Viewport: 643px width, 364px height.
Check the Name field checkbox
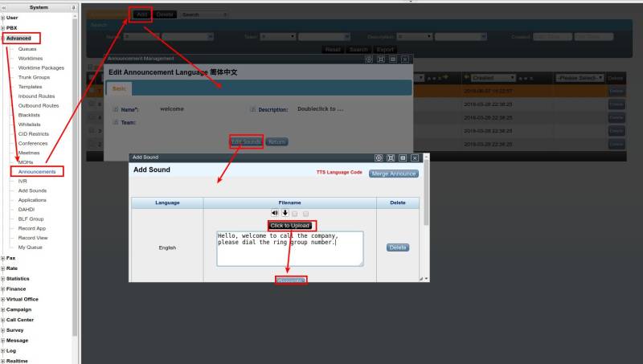pos(116,109)
